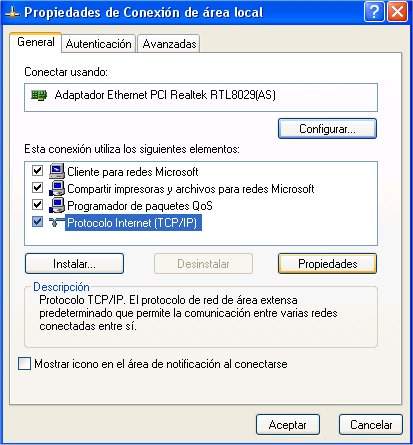The image size is (413, 445).
Task: Open the Avanzadas tab
Action: (169, 44)
